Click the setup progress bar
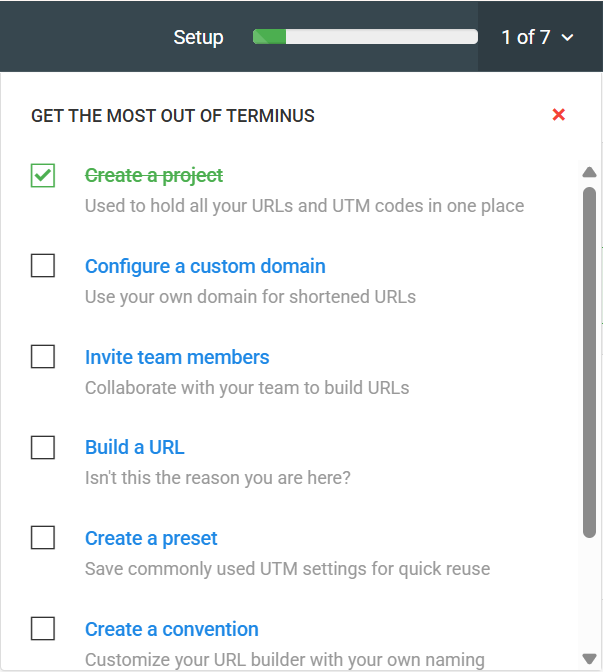This screenshot has width=603, height=672. pos(365,37)
